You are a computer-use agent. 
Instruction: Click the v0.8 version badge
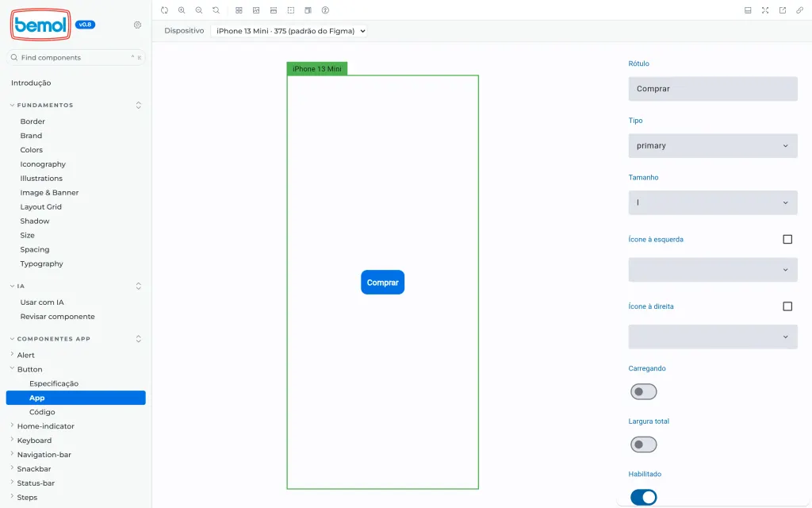click(x=85, y=25)
